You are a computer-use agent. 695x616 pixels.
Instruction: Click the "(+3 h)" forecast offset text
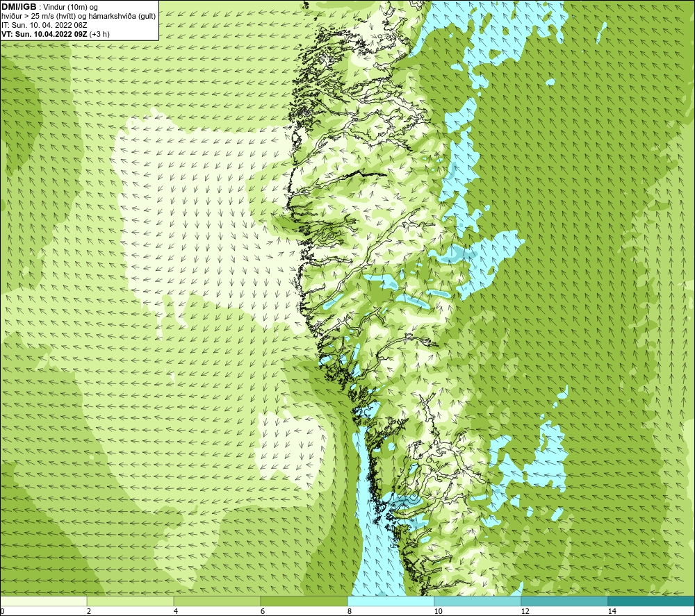click(x=99, y=34)
